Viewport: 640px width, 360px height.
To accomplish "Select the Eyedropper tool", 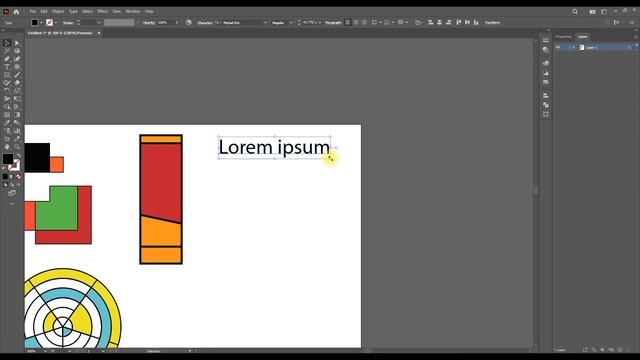I will [7, 122].
